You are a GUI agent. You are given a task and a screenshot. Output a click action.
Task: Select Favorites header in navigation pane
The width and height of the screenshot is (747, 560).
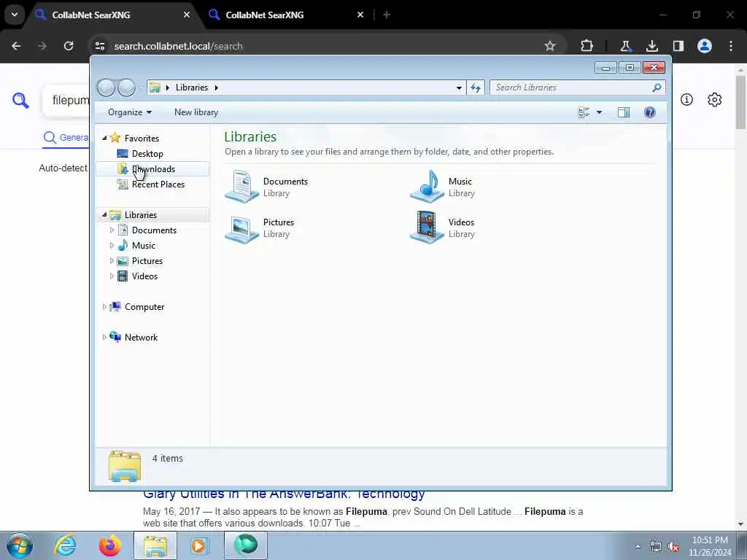tap(142, 138)
